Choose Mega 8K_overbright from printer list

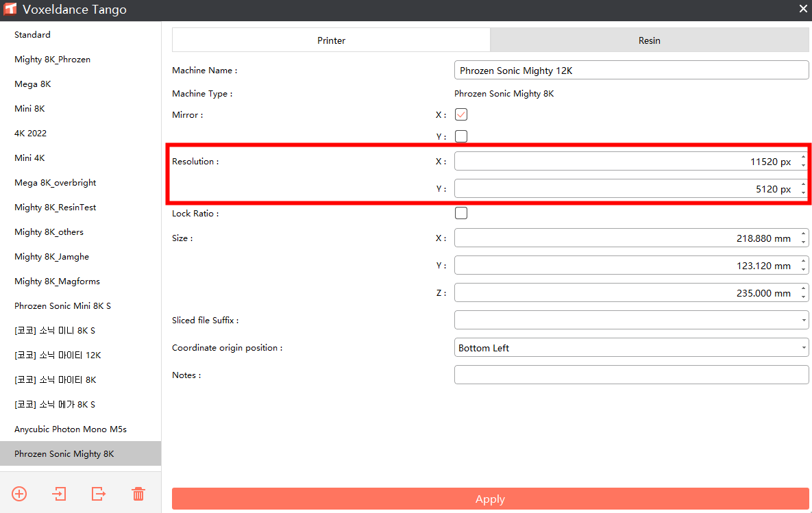[x=56, y=183]
